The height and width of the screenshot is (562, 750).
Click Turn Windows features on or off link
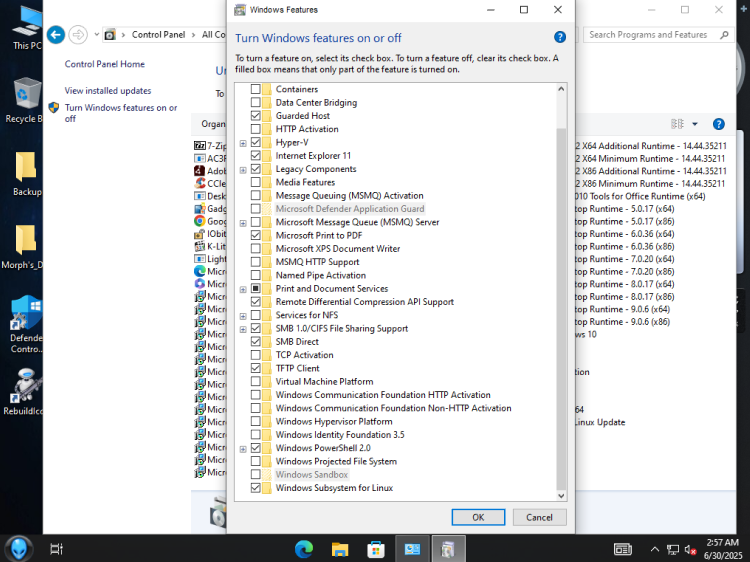121,113
